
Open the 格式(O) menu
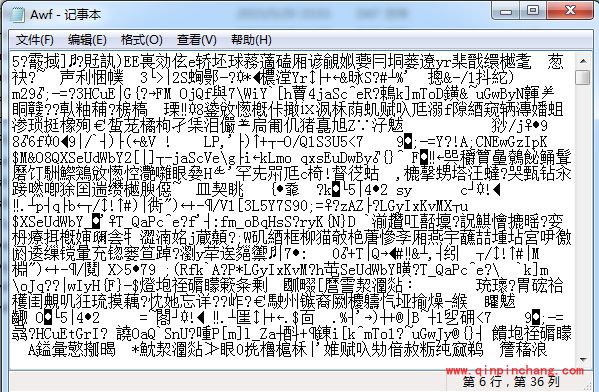(141, 40)
